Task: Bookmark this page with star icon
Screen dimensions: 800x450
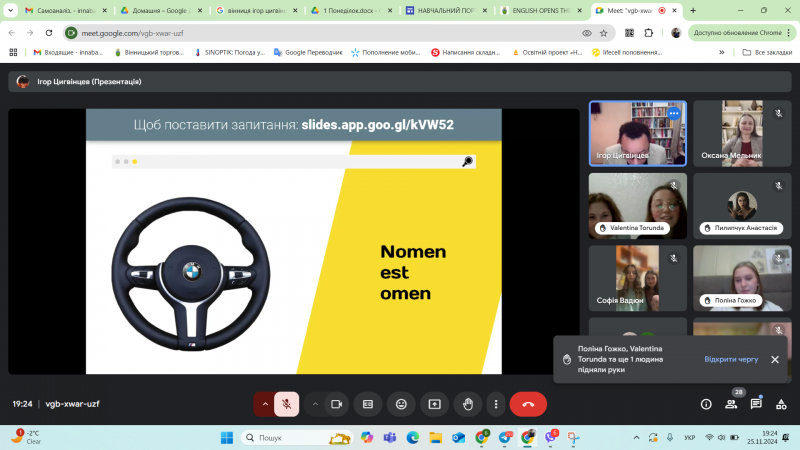Action: tap(604, 33)
